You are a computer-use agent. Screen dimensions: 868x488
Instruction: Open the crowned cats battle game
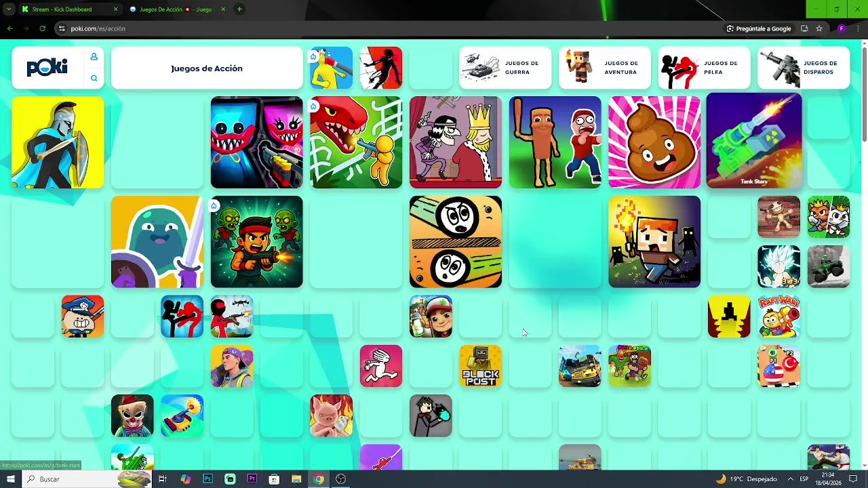(829, 217)
